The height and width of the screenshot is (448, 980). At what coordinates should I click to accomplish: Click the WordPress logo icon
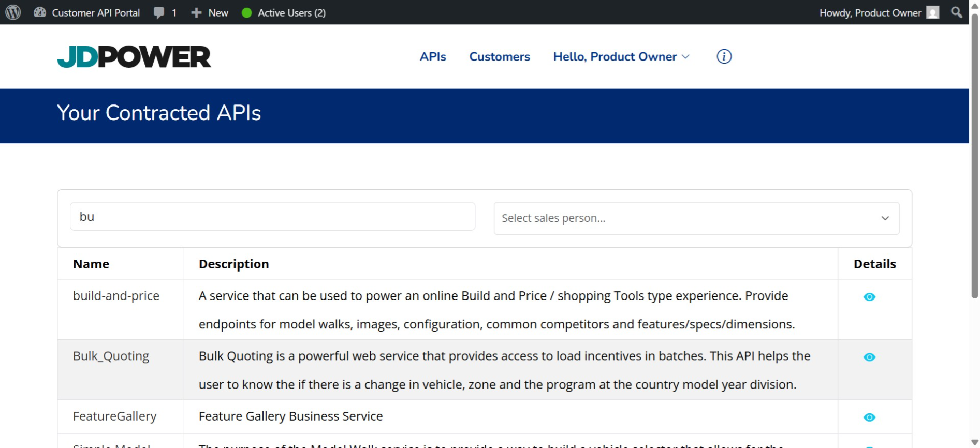point(13,12)
